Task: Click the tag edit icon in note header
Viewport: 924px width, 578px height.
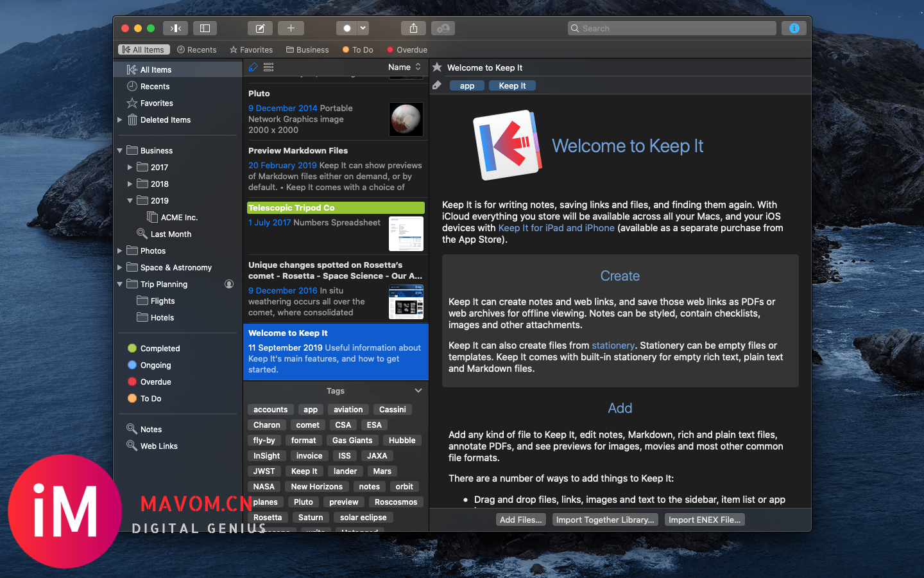Action: pyautogui.click(x=437, y=85)
